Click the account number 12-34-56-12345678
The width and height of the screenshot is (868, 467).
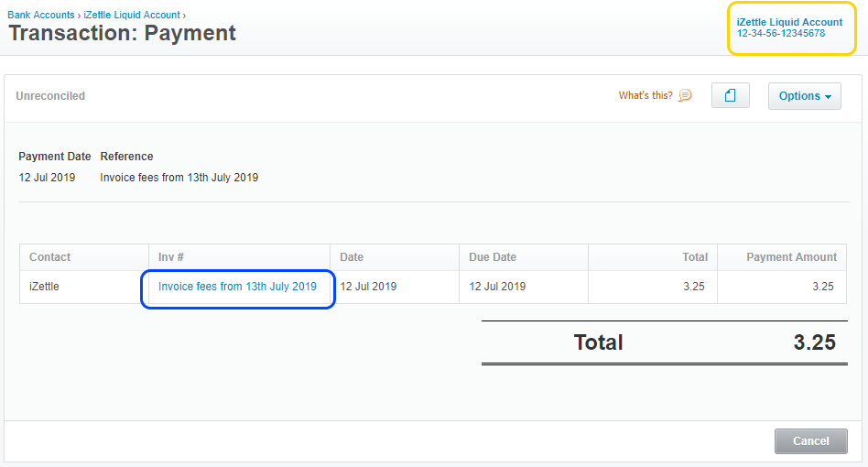(x=781, y=34)
